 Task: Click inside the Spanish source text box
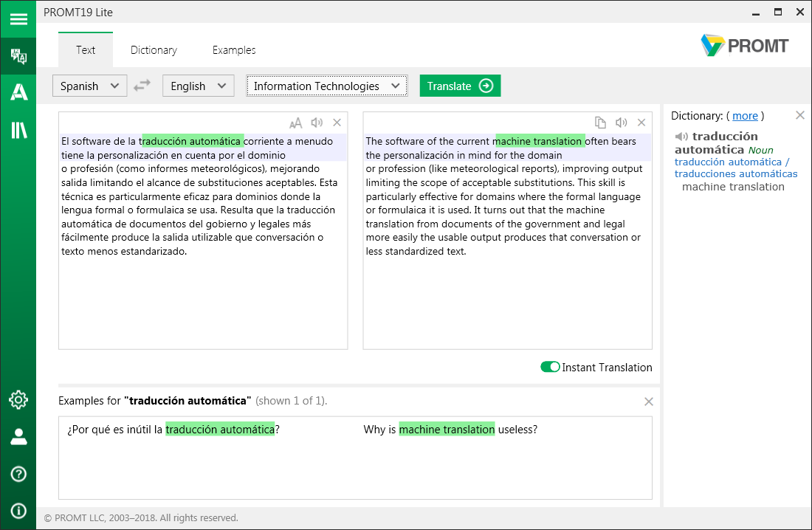(203, 303)
